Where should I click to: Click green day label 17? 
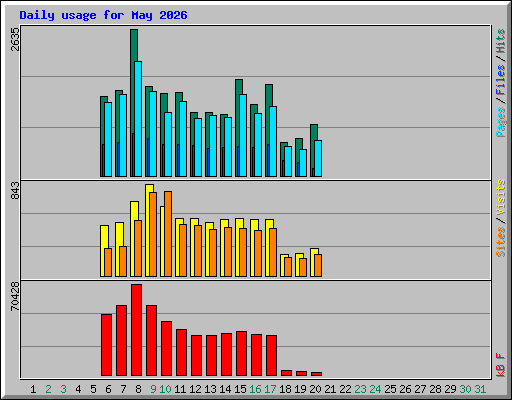(x=270, y=389)
